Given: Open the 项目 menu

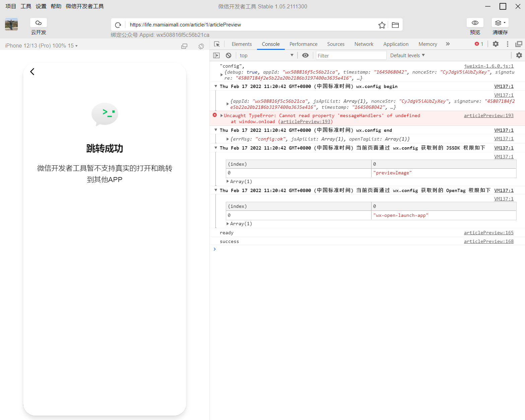Looking at the screenshot, I should point(11,6).
